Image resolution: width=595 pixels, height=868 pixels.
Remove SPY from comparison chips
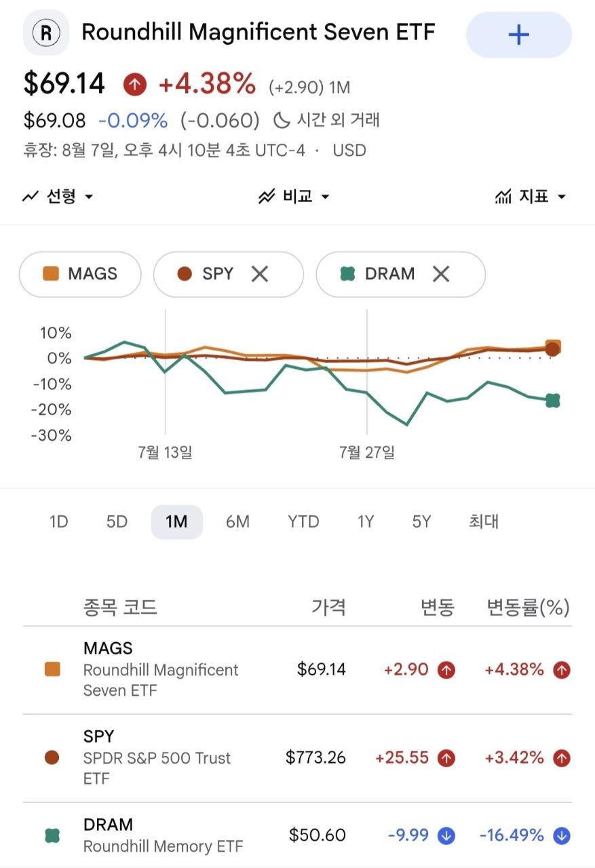(260, 274)
